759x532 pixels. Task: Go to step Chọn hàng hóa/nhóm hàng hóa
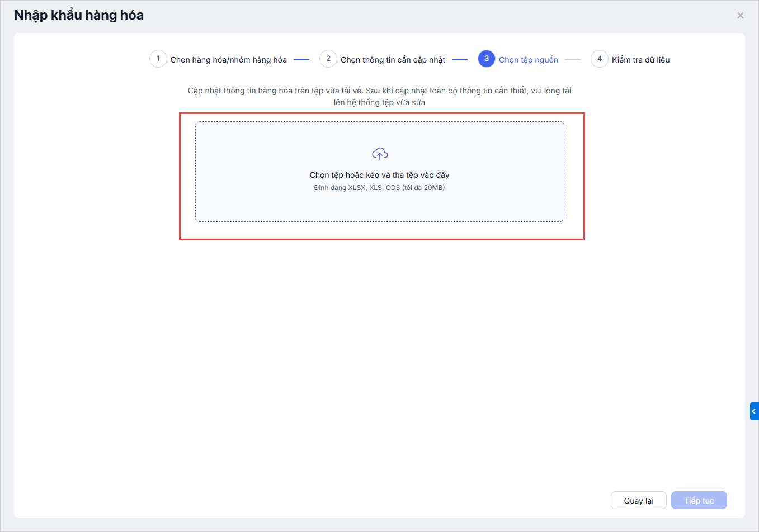(x=228, y=60)
